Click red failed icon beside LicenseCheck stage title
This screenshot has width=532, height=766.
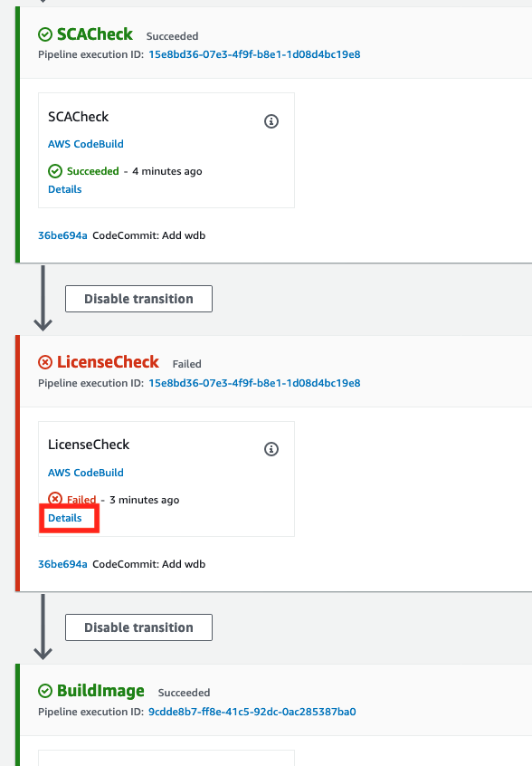click(45, 362)
